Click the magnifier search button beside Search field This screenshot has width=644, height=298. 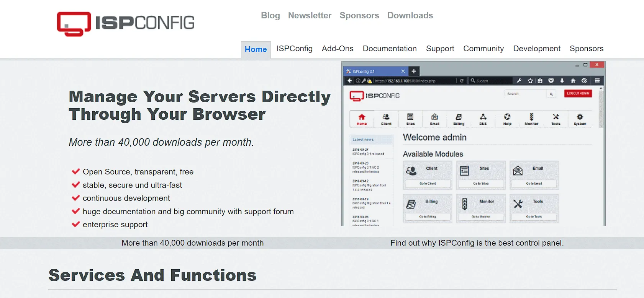551,94
